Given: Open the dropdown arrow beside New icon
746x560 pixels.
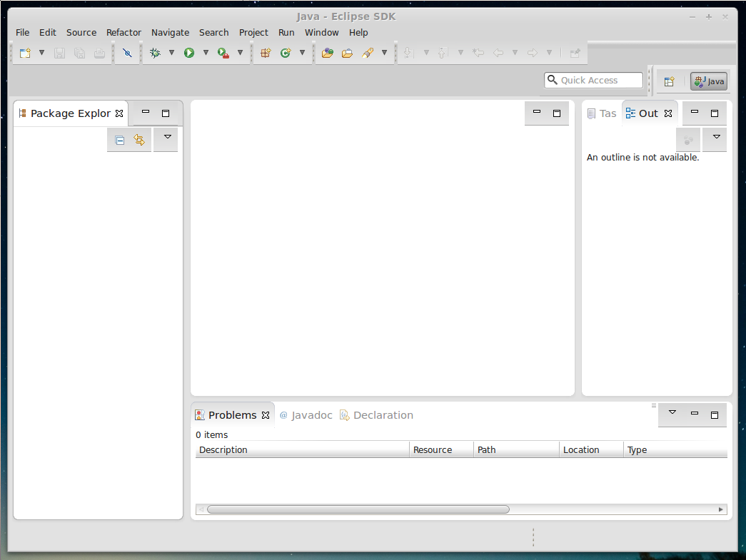Looking at the screenshot, I should [42, 53].
